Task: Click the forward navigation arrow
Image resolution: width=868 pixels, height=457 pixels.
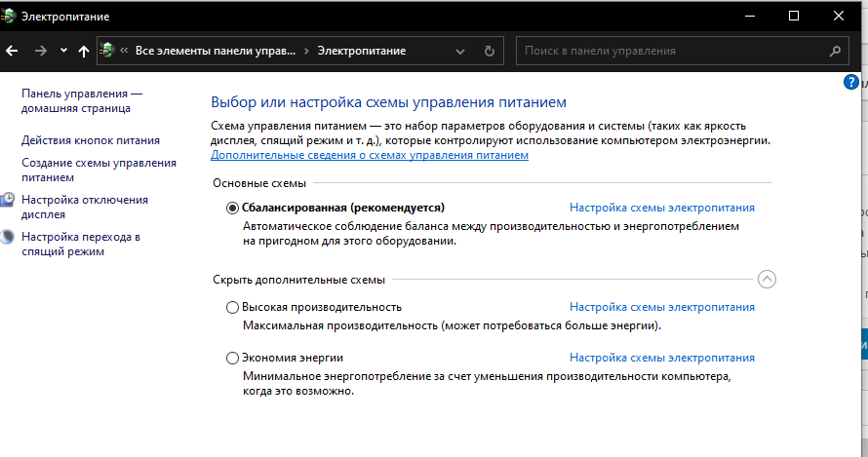Action: 40,51
